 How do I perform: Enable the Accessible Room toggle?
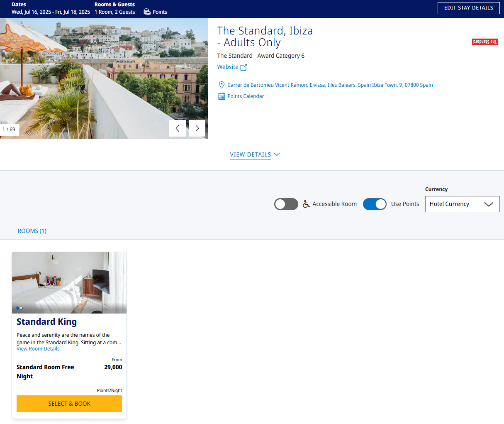click(x=286, y=204)
